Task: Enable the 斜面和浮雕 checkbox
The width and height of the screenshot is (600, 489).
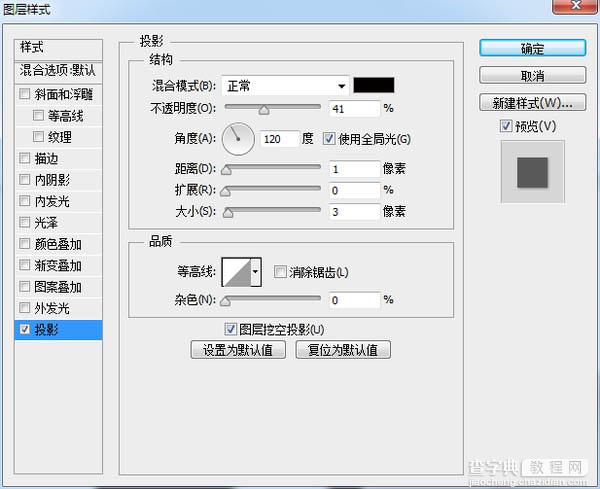Action: [24, 94]
